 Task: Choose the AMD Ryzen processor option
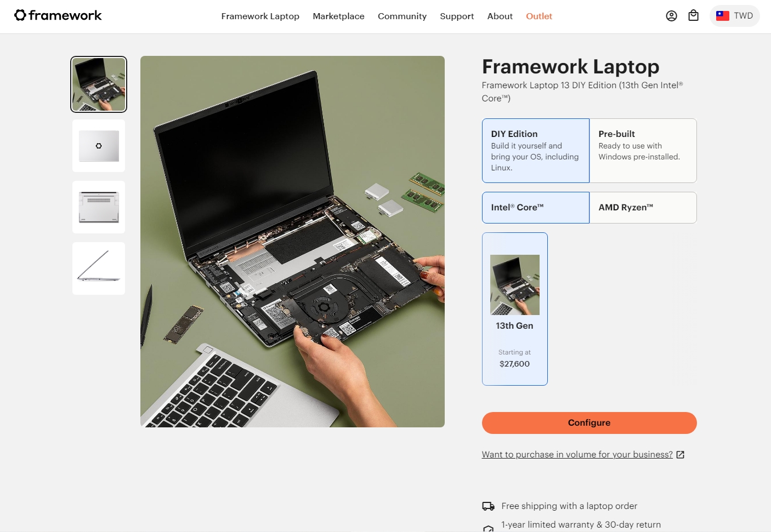[643, 208]
